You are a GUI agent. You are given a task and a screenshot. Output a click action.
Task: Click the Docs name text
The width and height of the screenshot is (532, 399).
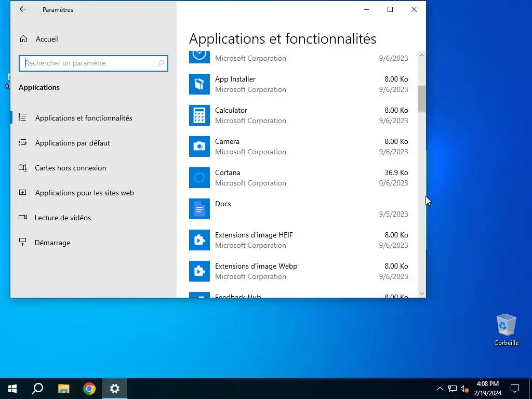pos(223,204)
